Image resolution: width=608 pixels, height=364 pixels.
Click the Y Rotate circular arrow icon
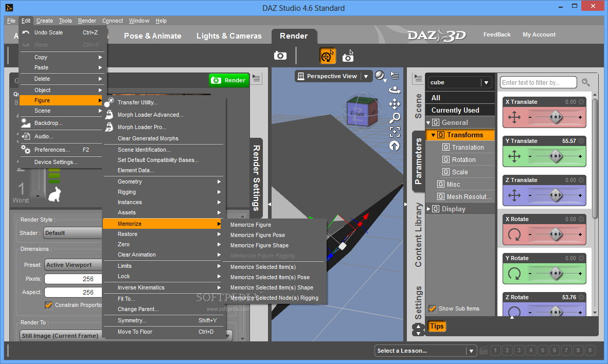pyautogui.click(x=514, y=274)
